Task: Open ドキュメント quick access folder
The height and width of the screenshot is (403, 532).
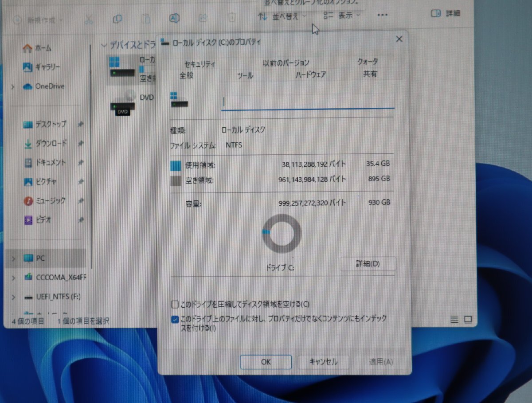Action: coord(45,163)
